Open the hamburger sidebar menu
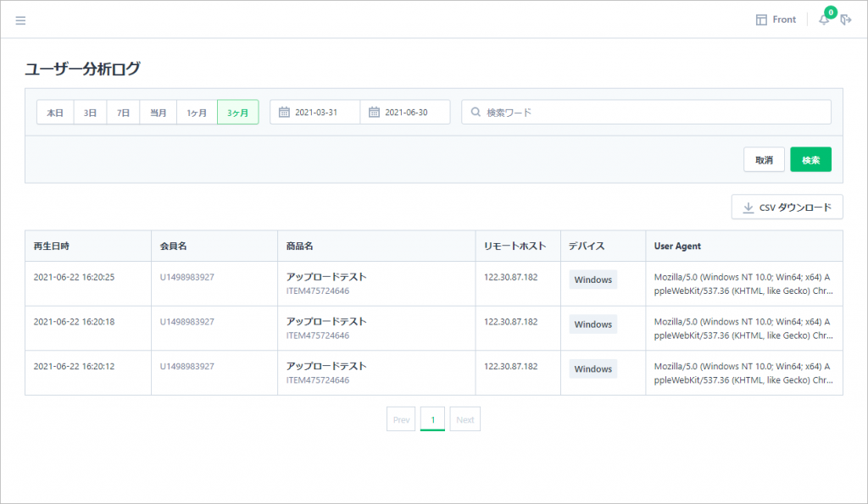This screenshot has height=504, width=868. (x=20, y=20)
